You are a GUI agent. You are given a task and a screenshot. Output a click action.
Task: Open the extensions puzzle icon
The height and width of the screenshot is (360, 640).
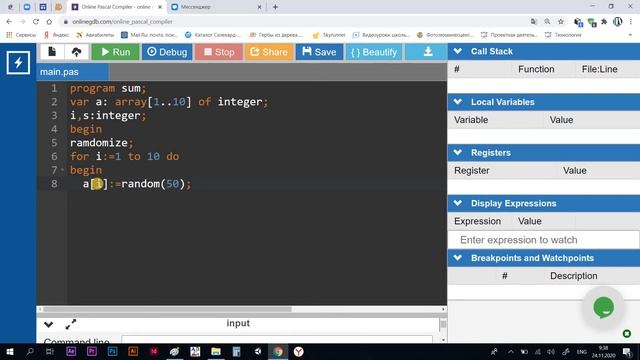pyautogui.click(x=604, y=22)
